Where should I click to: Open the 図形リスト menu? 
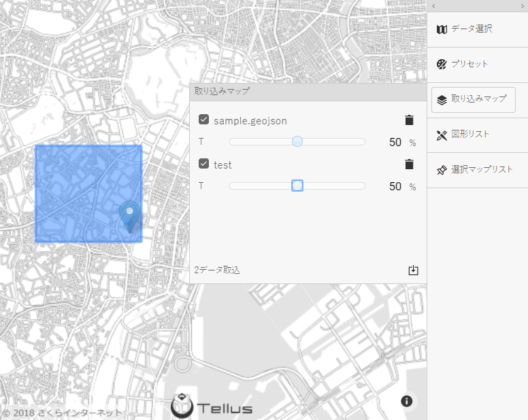point(478,135)
